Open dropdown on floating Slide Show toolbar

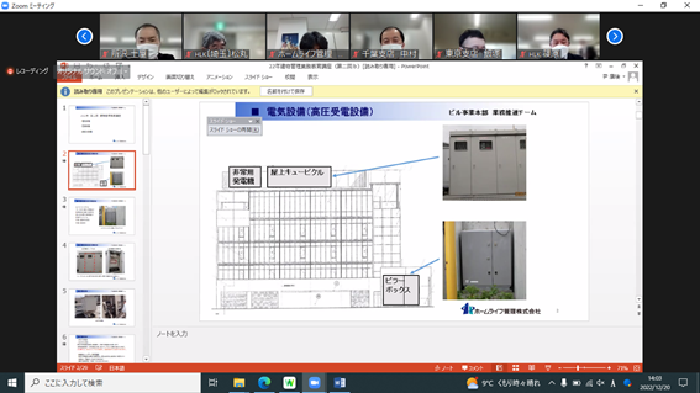(x=250, y=121)
